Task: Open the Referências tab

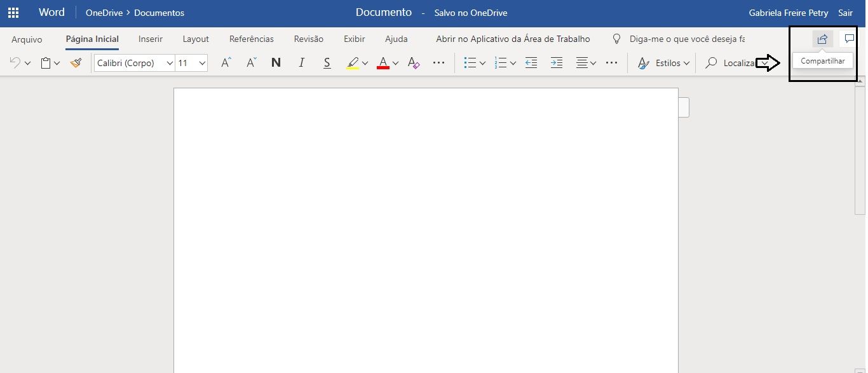Action: [x=252, y=39]
